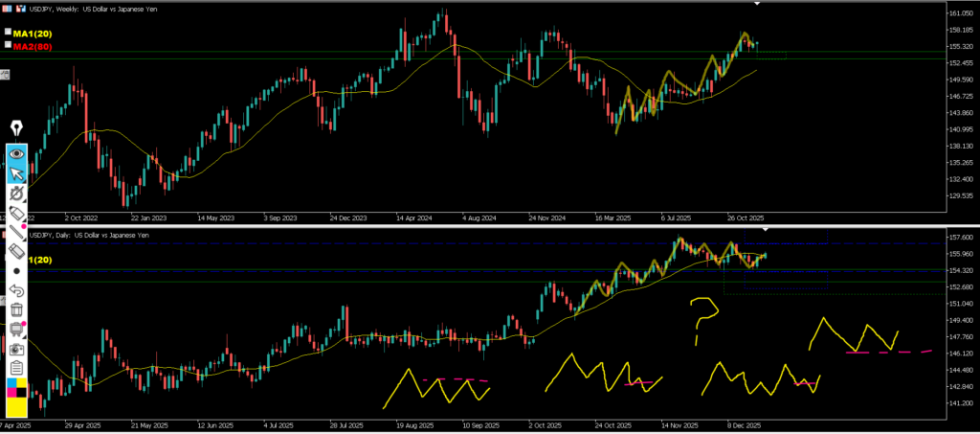
Task: Click the white chart shift triangle on weekly chart
Action: [757, 4]
